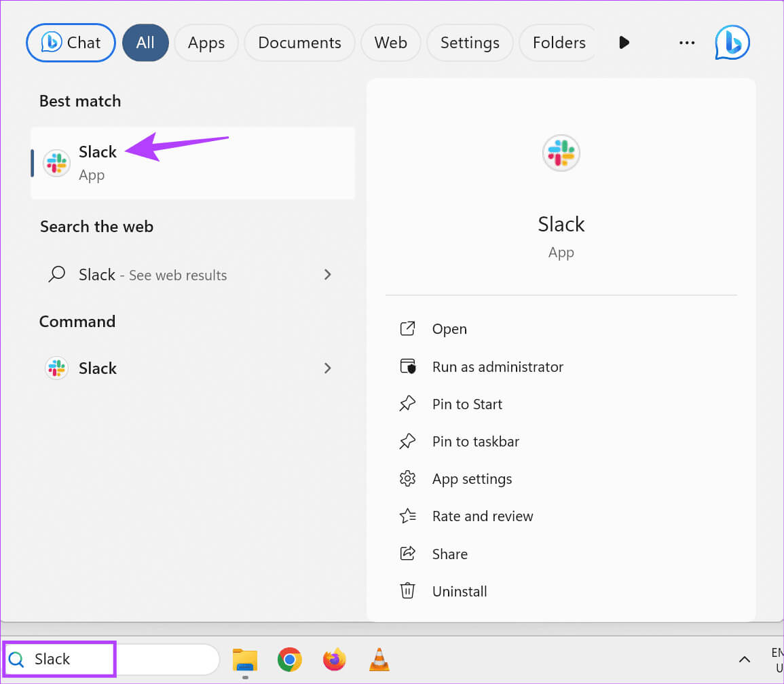Switch to the Documents filter tab

coord(299,43)
